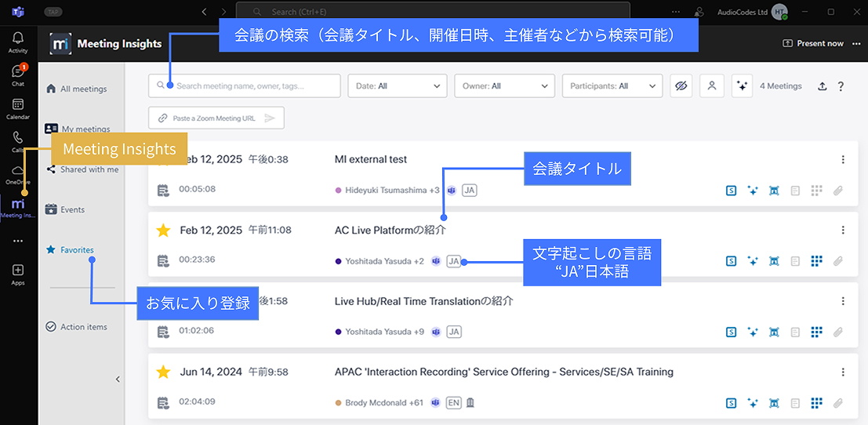Click the export/upload icon in toolbar
868x425 pixels.
pyautogui.click(x=823, y=86)
